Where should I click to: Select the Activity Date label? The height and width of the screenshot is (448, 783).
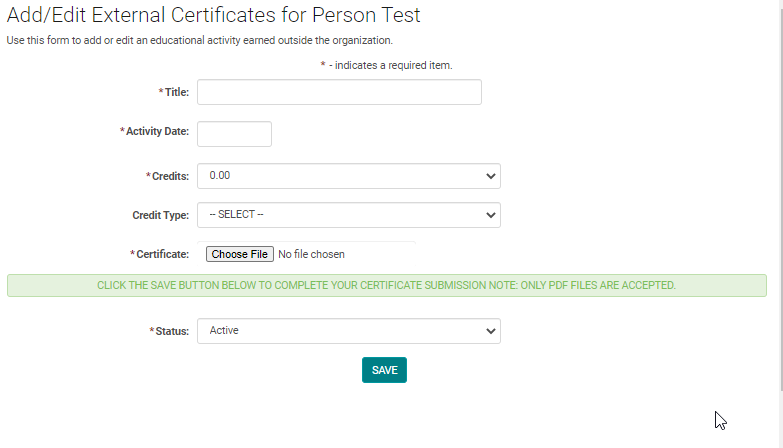coord(157,132)
